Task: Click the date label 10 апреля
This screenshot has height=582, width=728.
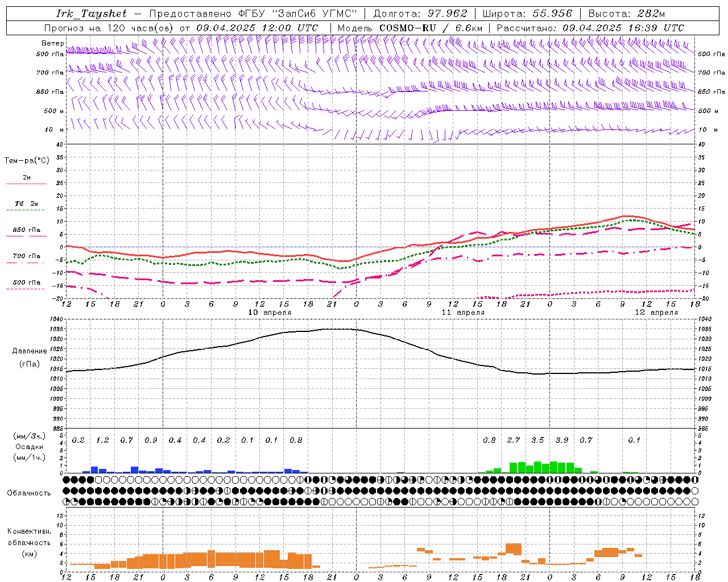Action: pyautogui.click(x=270, y=313)
